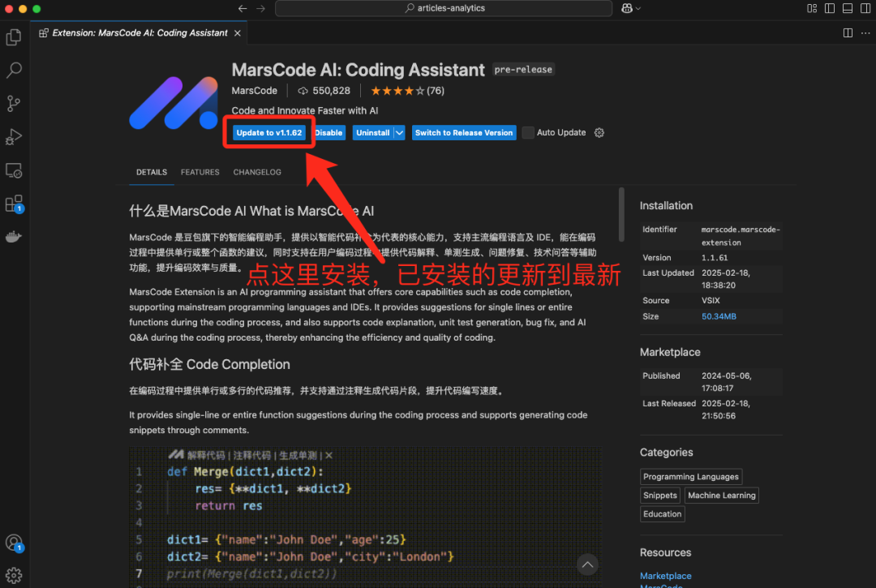The image size is (876, 588).
Task: Open the Marketplace resource link
Action: click(x=665, y=576)
